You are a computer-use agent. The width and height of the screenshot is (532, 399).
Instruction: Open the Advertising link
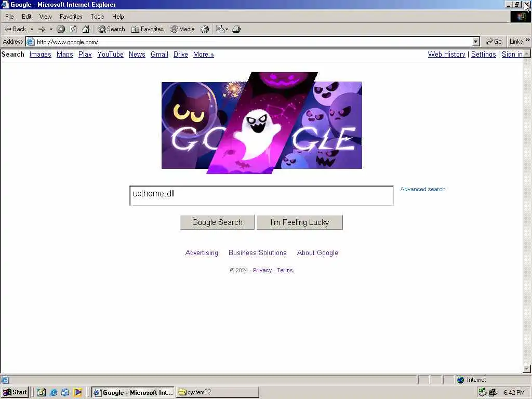point(202,253)
